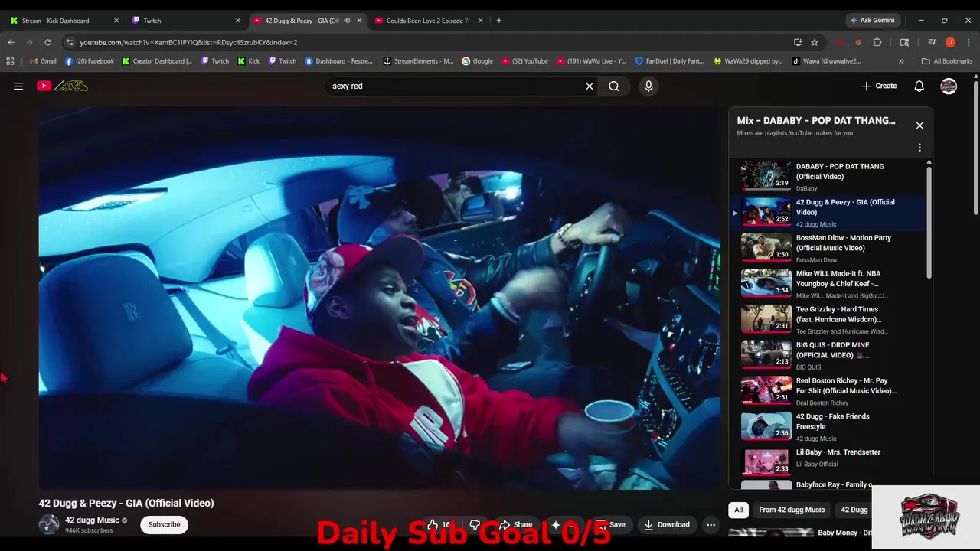980x551 pixels.
Task: Like the video with thumbs up
Action: pos(439,524)
